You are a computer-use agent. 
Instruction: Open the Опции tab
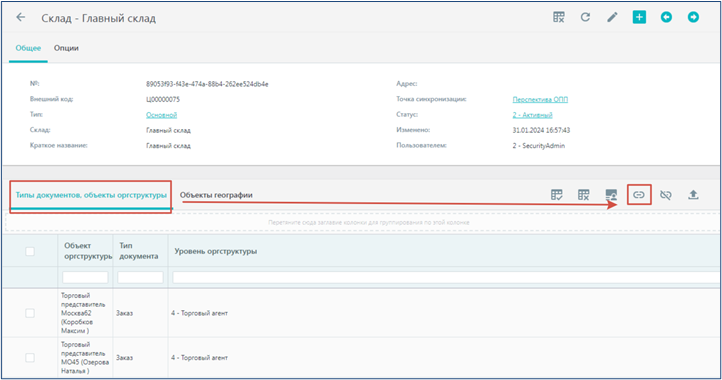[66, 48]
